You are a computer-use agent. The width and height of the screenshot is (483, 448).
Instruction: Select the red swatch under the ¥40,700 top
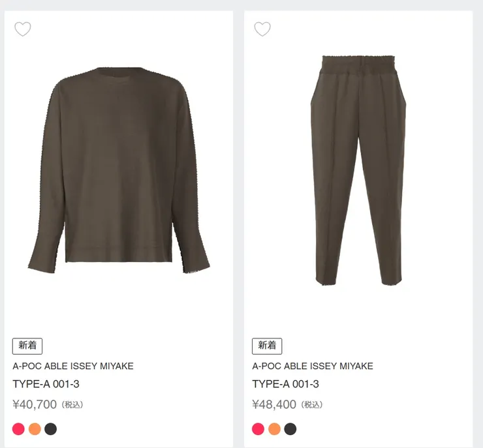point(18,429)
